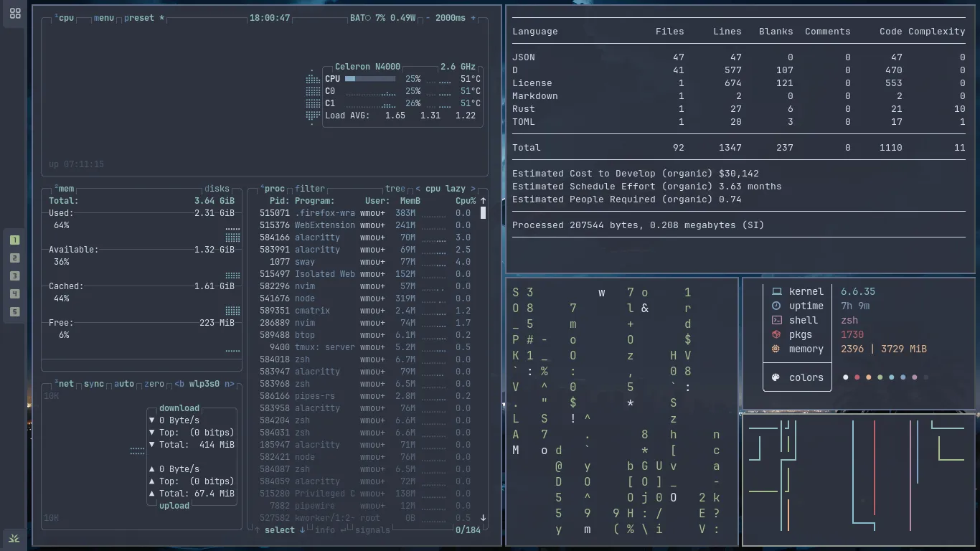Click the process list scrollbar thumb

pos(483,213)
